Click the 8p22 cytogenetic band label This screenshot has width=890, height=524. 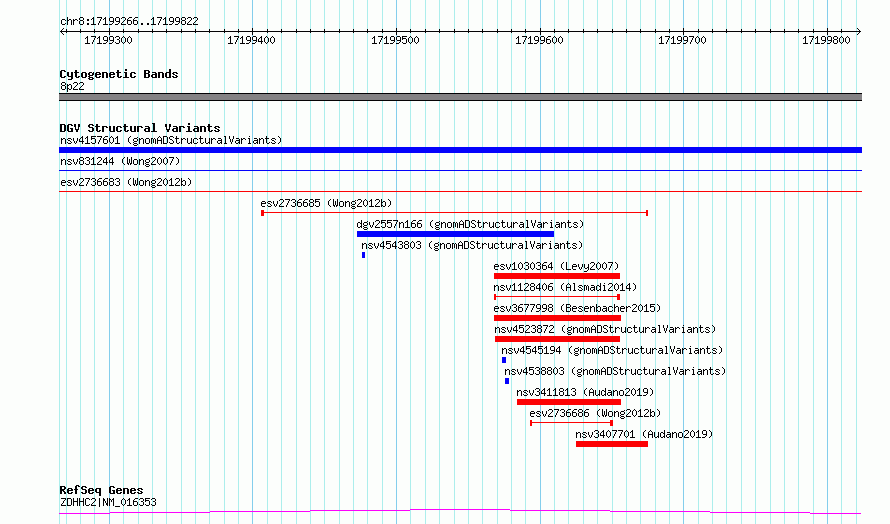point(72,86)
